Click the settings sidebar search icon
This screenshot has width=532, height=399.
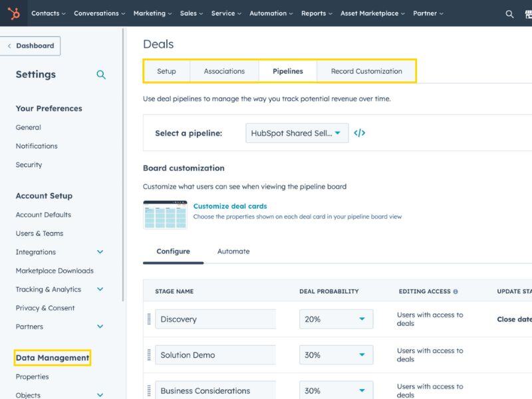pyautogui.click(x=101, y=74)
